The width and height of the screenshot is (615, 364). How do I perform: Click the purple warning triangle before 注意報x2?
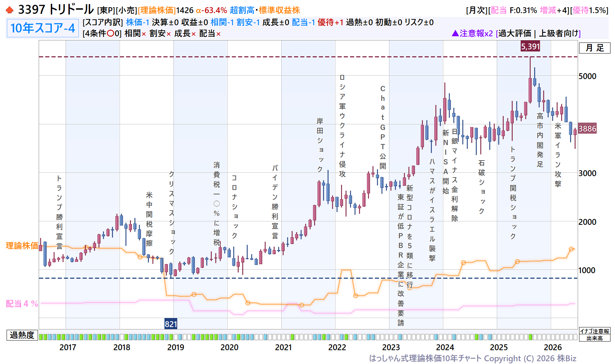click(x=455, y=33)
